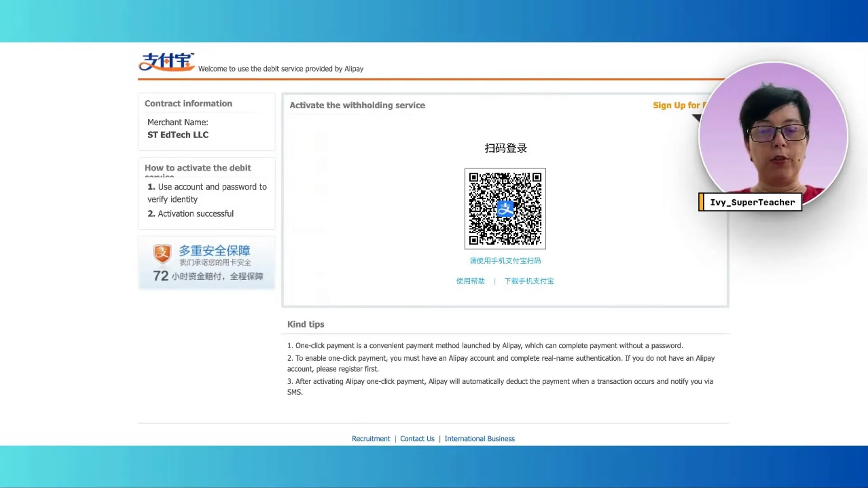Click the blue Alipay icon inside QR code
The height and width of the screenshot is (488, 868).
505,209
